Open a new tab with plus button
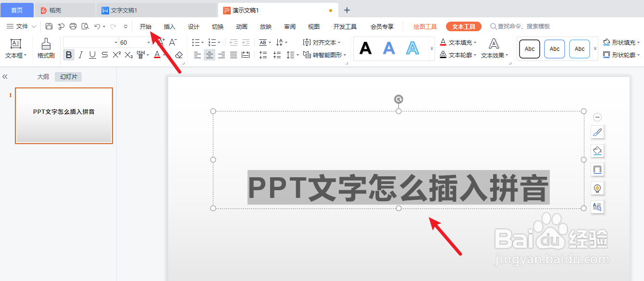Image resolution: width=644 pixels, height=281 pixels. 347,10
